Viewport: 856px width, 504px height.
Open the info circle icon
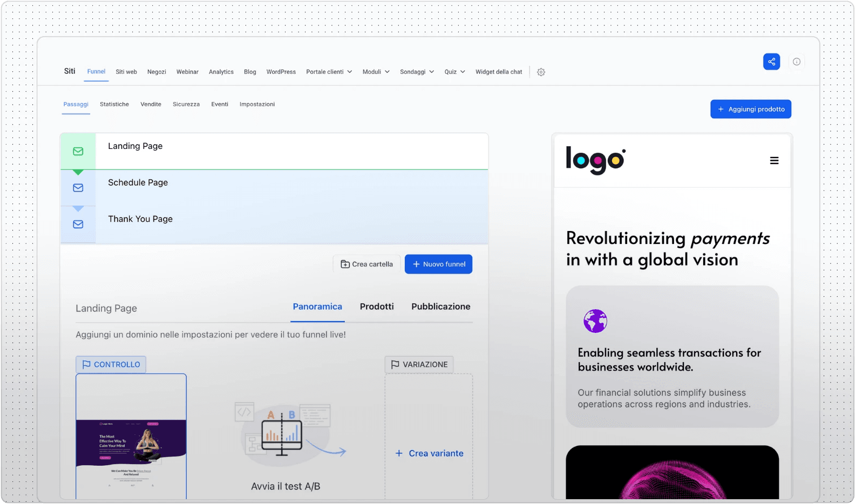click(796, 62)
